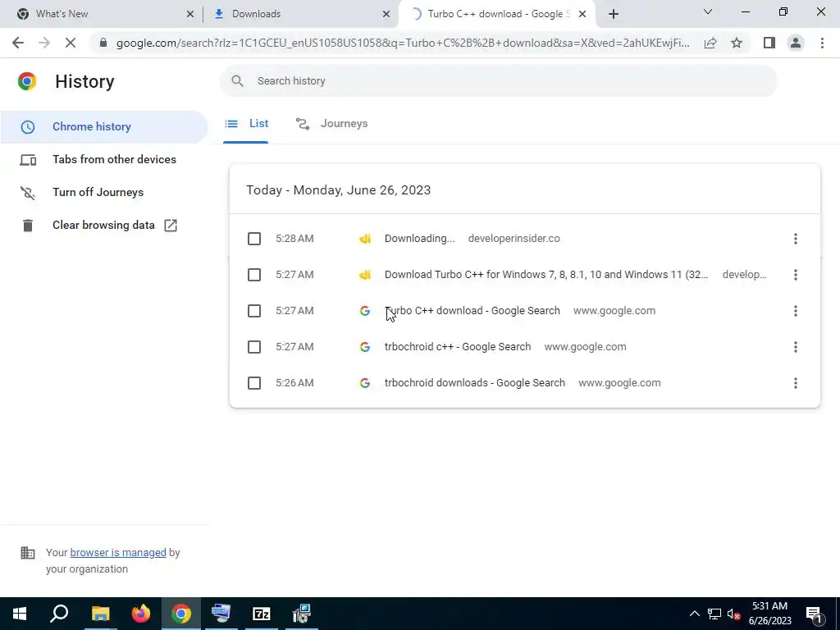Click the network tray icon

pyautogui.click(x=714, y=614)
